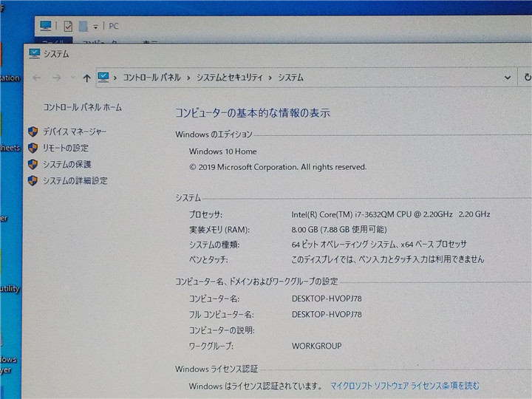Open recent locations dropdown beside forward arrow
Viewport: 532px width, 399px height.
(x=72, y=78)
